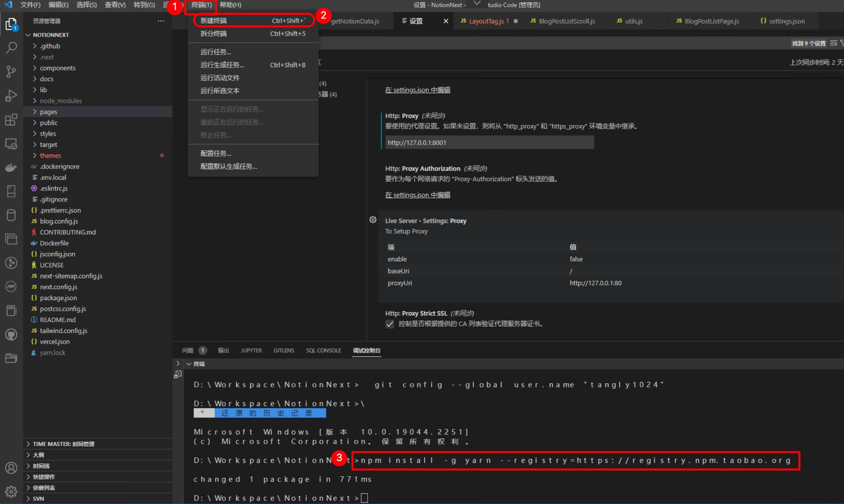Viewport: 844px width, 504px height.
Task: Expand the node_modules folder
Action: pos(35,101)
